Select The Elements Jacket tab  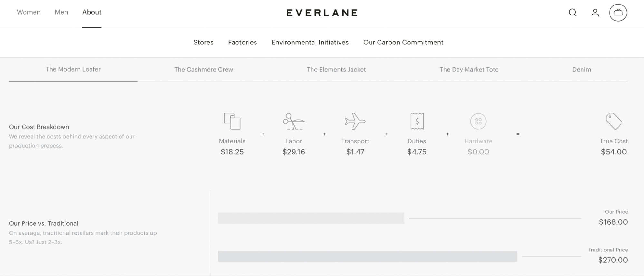pos(336,69)
